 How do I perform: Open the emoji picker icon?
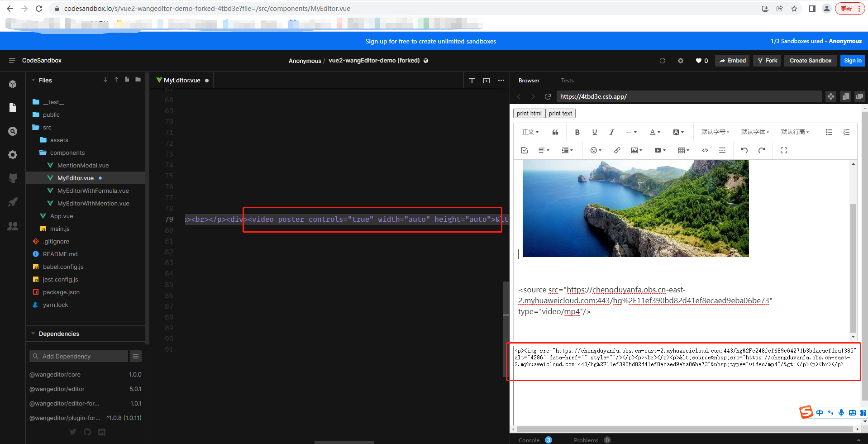point(594,150)
